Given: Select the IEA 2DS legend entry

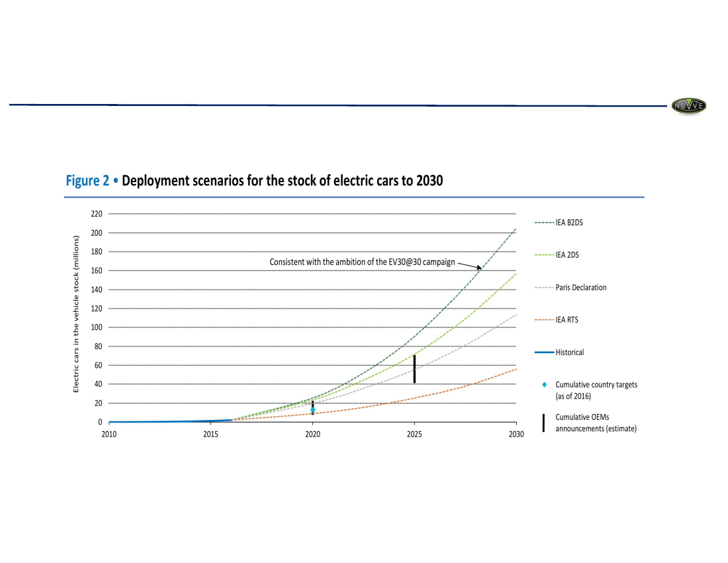Looking at the screenshot, I should point(557,255).
